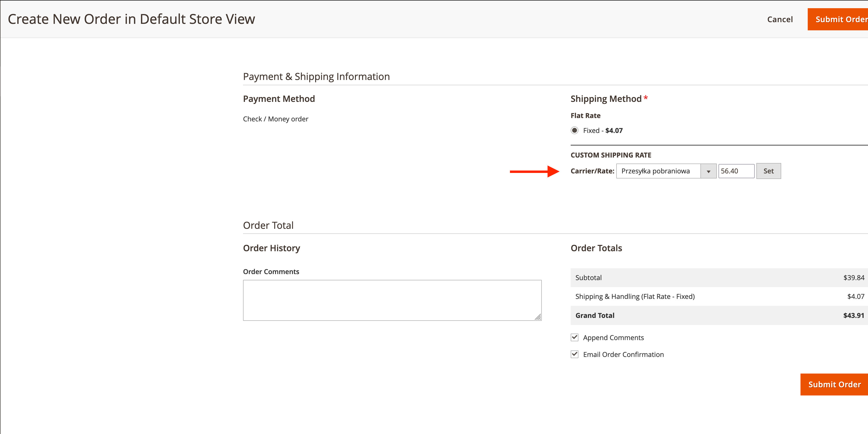Viewport: 868px width, 434px height.
Task: Click the Email Order Confirmation label
Action: pos(623,355)
